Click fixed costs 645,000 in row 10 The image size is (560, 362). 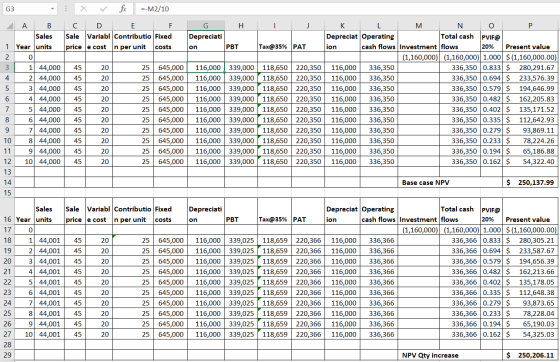pos(170,141)
